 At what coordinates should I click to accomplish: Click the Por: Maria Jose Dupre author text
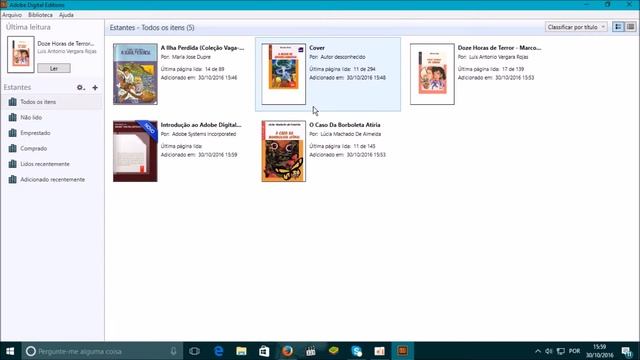(x=186, y=57)
